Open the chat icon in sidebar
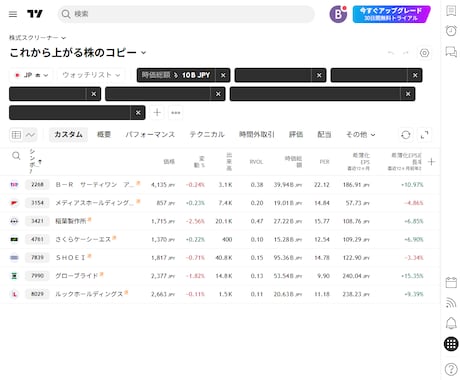Screen dimensions: 460x380 tap(451, 52)
